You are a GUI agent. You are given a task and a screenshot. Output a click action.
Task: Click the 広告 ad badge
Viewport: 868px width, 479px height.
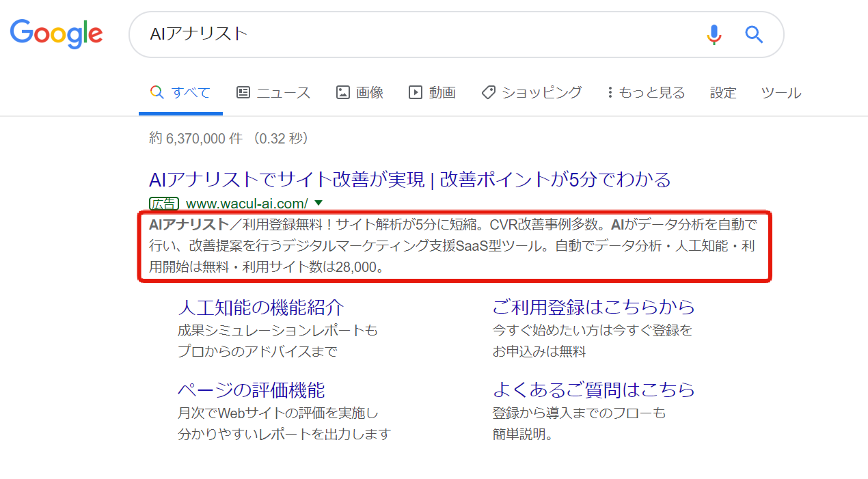(164, 203)
